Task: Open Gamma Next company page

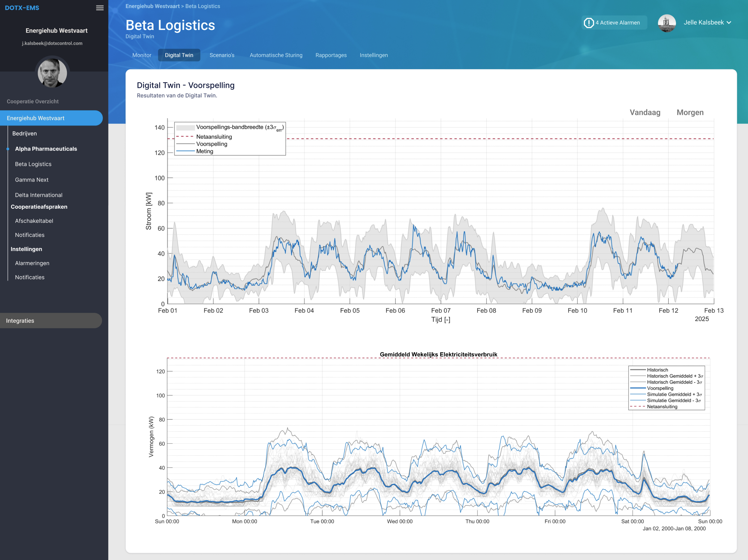Action: 32,180
